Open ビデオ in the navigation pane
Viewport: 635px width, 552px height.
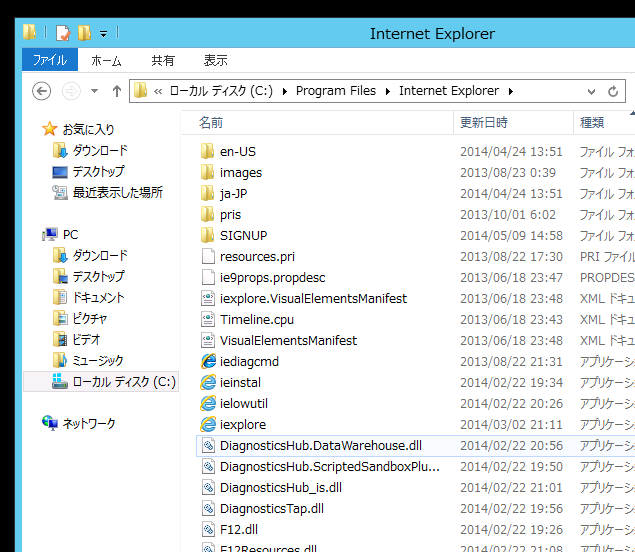86,340
